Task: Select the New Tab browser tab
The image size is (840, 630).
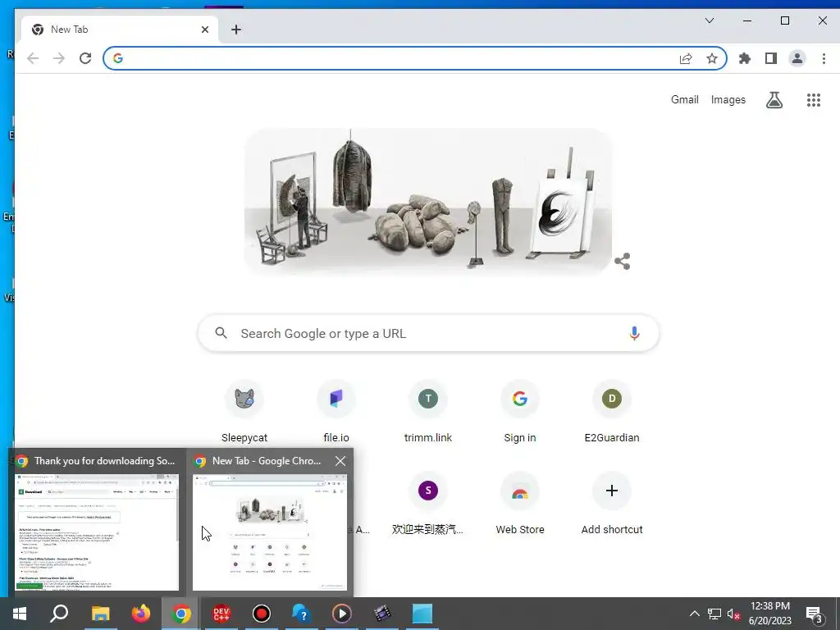Action: 120,30
